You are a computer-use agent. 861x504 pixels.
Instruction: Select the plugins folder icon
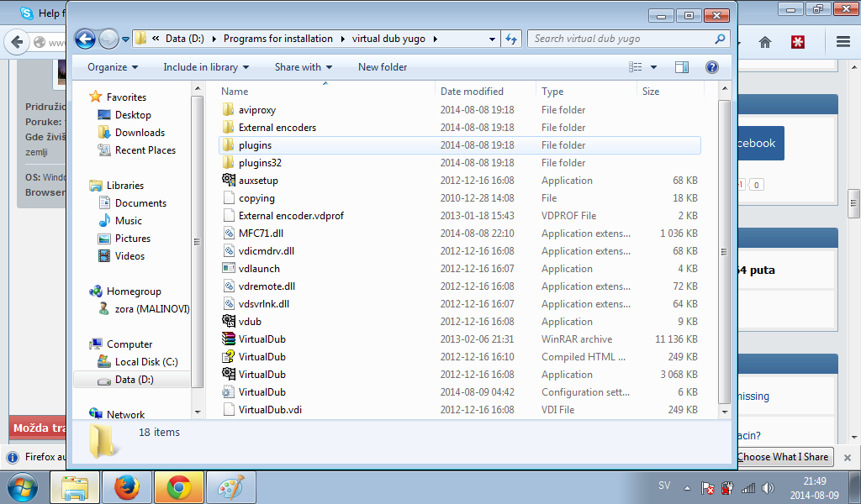click(229, 144)
